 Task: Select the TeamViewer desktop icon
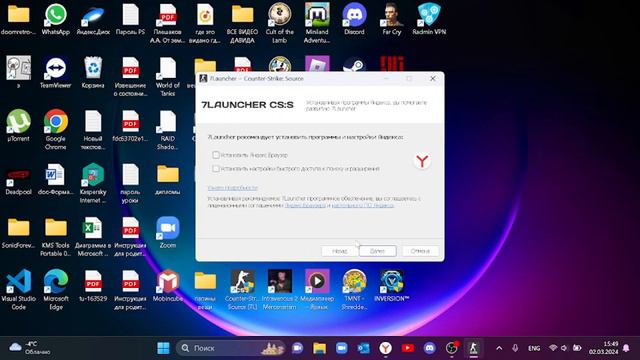pyautogui.click(x=56, y=73)
